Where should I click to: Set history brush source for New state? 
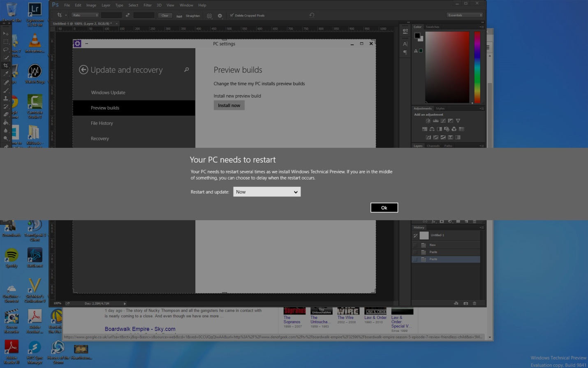pyautogui.click(x=415, y=245)
